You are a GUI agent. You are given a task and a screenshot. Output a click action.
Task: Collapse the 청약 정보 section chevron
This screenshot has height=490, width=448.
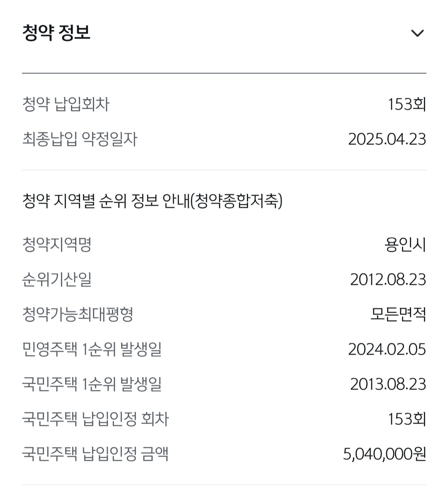coord(417,33)
